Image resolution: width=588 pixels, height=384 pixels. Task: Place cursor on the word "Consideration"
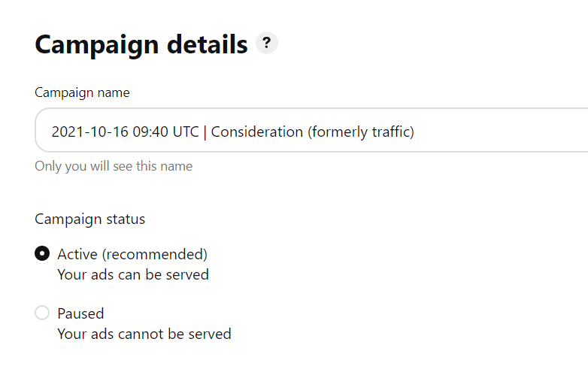click(x=257, y=132)
